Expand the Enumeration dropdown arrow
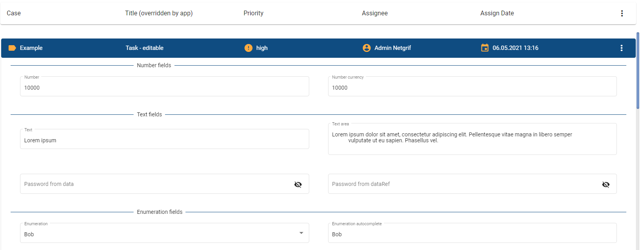This screenshot has height=250, width=644. pyautogui.click(x=301, y=233)
